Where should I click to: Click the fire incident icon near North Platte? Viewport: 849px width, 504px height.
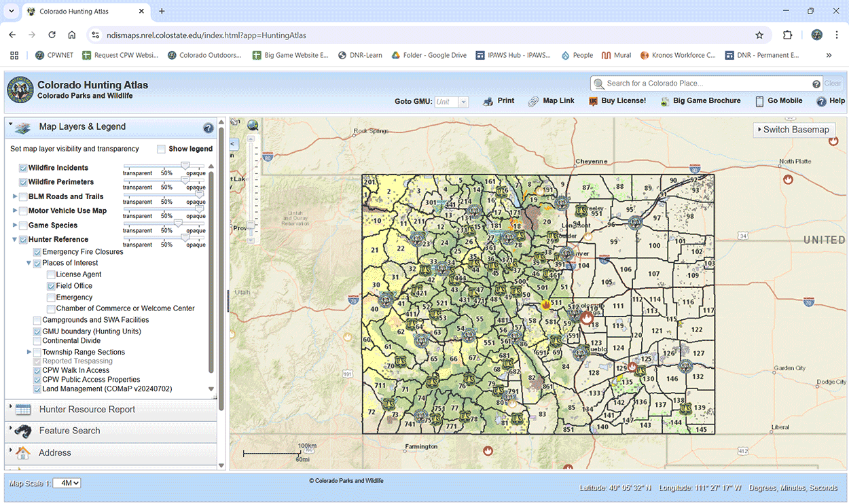pyautogui.click(x=788, y=179)
